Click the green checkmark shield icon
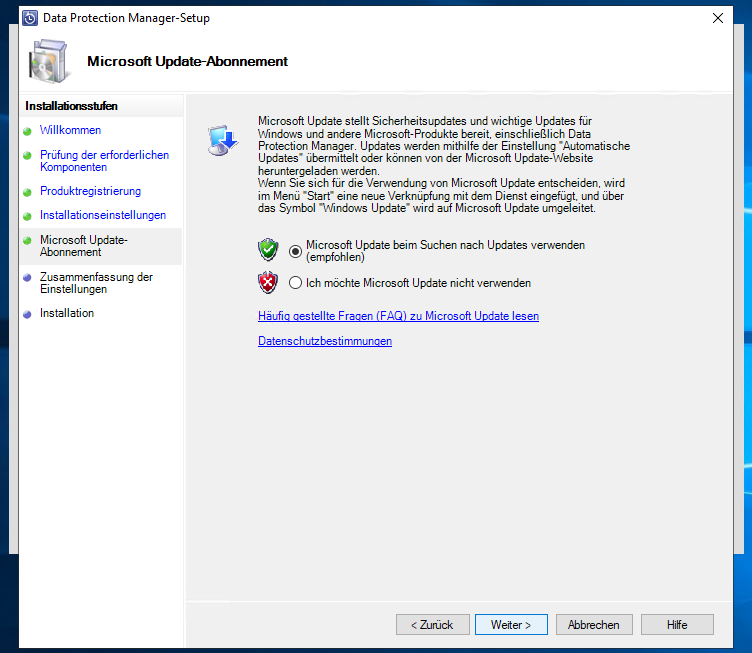 pos(268,249)
